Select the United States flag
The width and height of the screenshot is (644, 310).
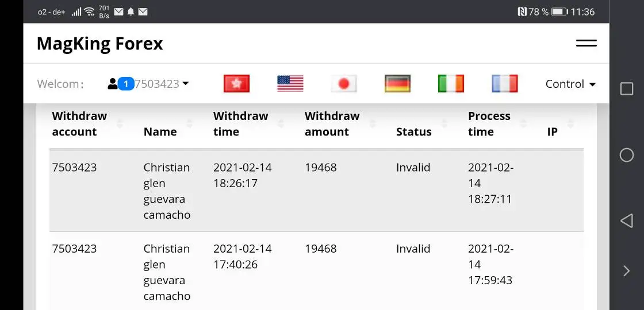(290, 84)
